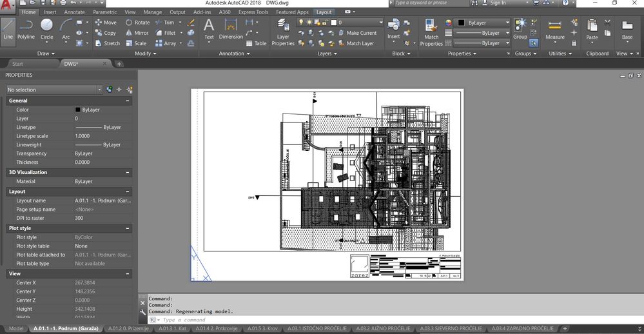Select the Array tool

[x=166, y=43]
